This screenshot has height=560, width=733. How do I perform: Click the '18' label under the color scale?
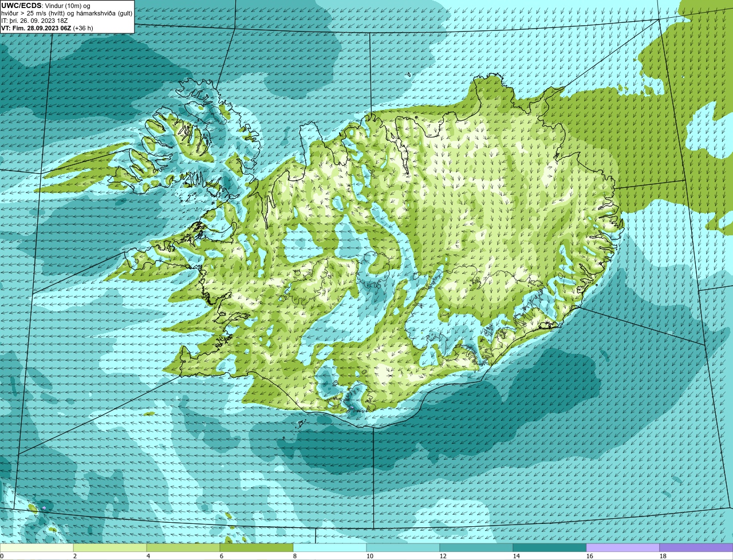[663, 556]
